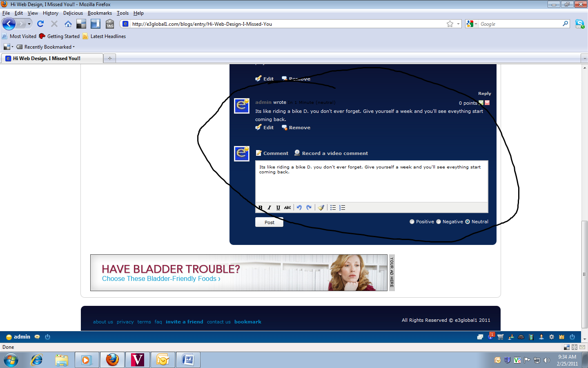Select the Negative radio button
The height and width of the screenshot is (368, 588).
click(x=439, y=222)
